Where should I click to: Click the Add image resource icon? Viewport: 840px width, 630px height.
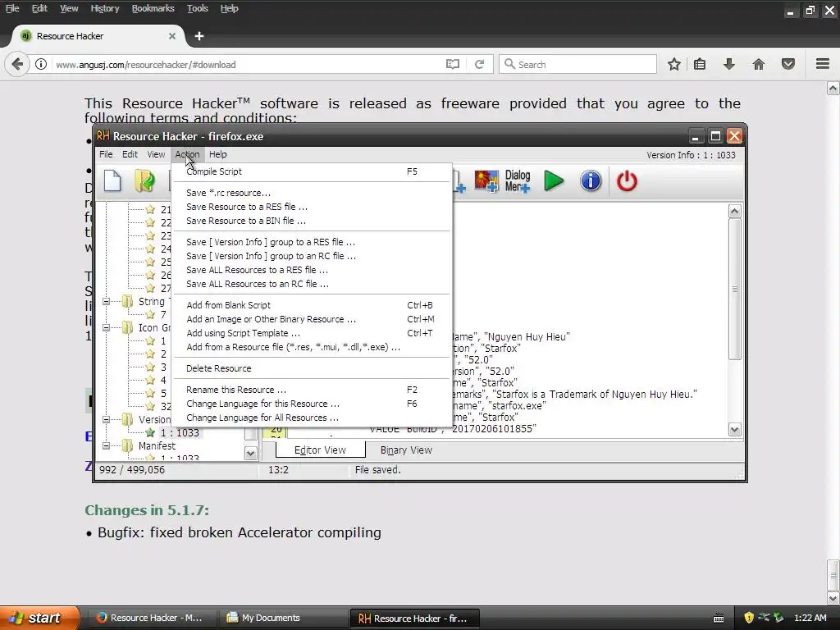pyautogui.click(x=486, y=181)
